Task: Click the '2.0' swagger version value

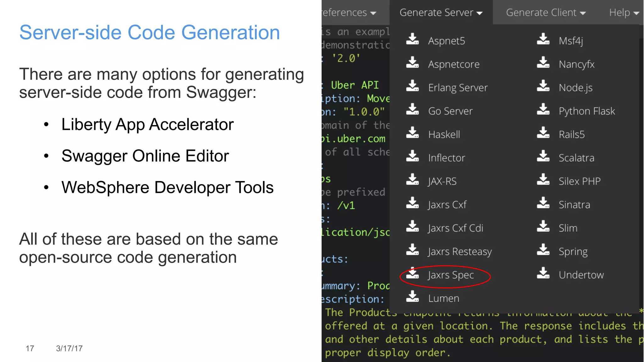Action: click(346, 58)
